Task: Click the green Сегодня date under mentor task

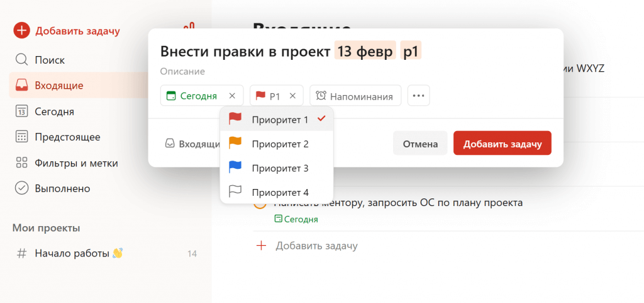Action: coord(296,219)
